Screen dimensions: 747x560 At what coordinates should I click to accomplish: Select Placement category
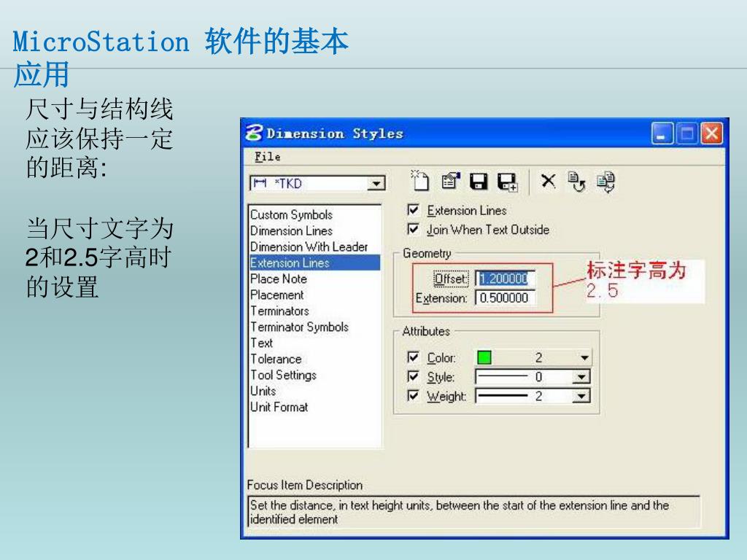315,295
